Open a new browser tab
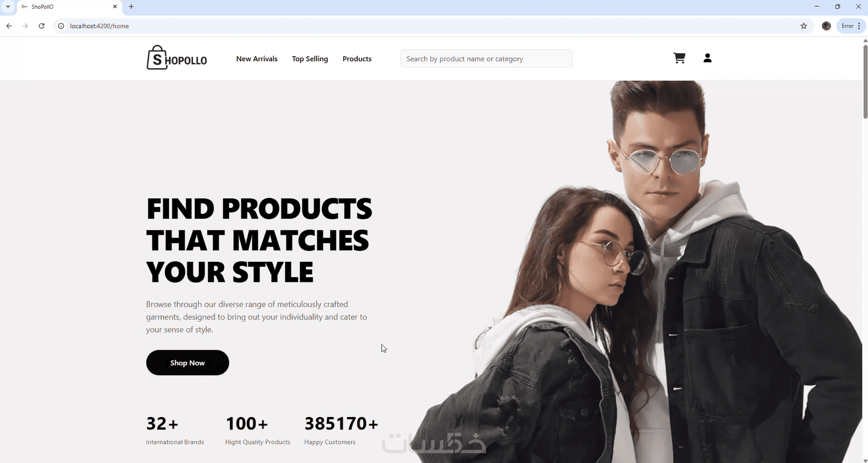Image resolution: width=868 pixels, height=463 pixels. (131, 7)
